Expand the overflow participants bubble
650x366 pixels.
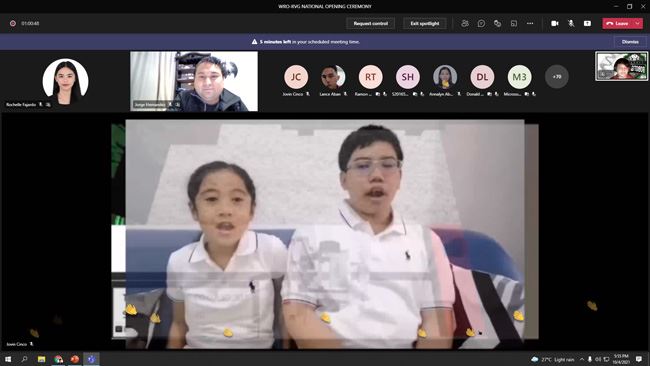click(557, 77)
